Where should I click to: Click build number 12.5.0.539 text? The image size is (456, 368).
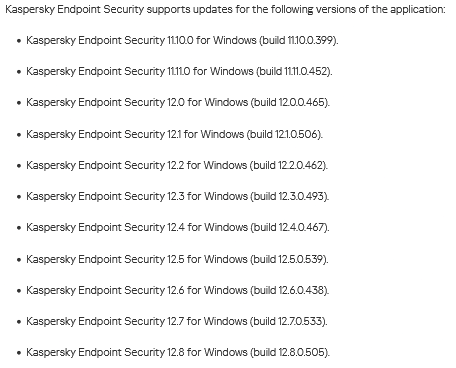(301, 259)
